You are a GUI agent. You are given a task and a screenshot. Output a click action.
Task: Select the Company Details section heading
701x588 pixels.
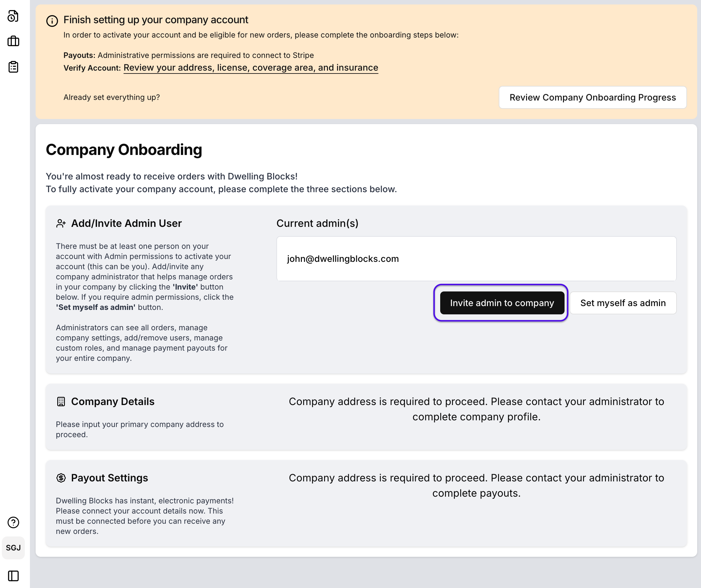113,401
